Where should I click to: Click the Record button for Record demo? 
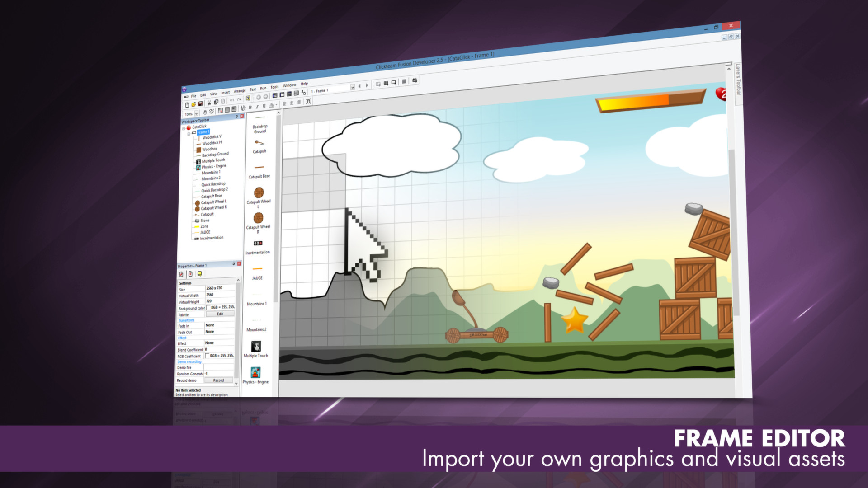coord(219,380)
